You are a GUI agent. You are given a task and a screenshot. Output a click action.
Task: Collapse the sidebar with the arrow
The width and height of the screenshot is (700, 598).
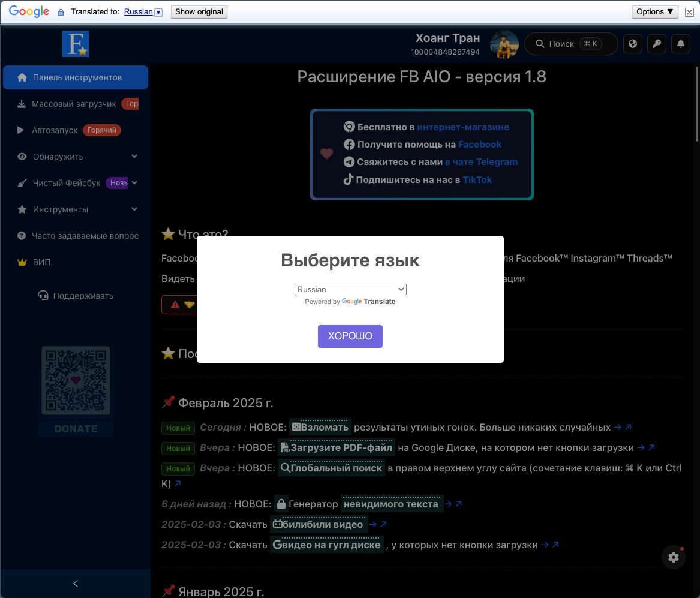point(76,583)
